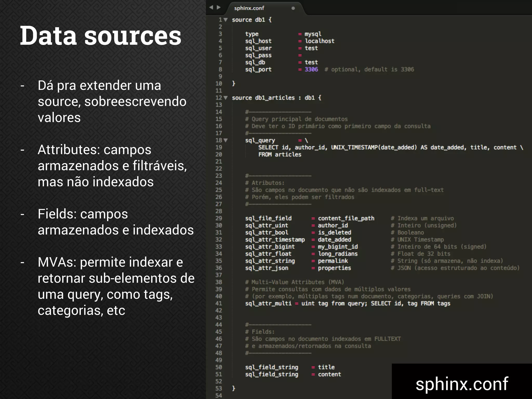Click the 'is_deleted' value

(335, 232)
